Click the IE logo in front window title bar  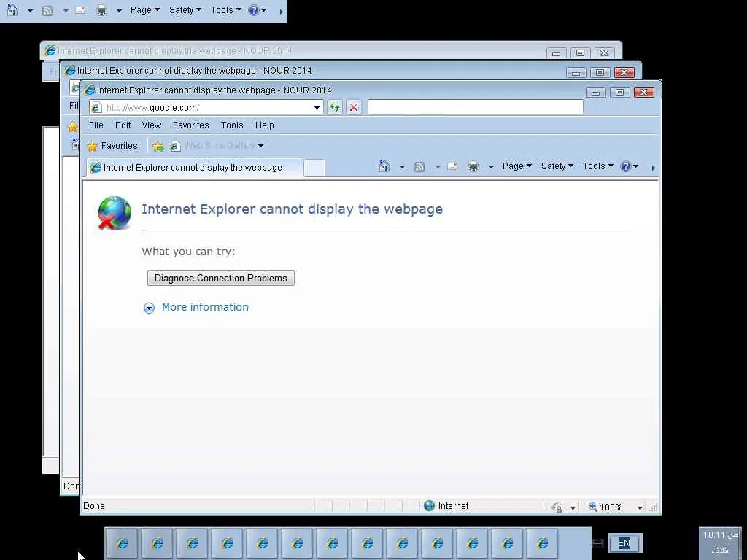pos(90,90)
